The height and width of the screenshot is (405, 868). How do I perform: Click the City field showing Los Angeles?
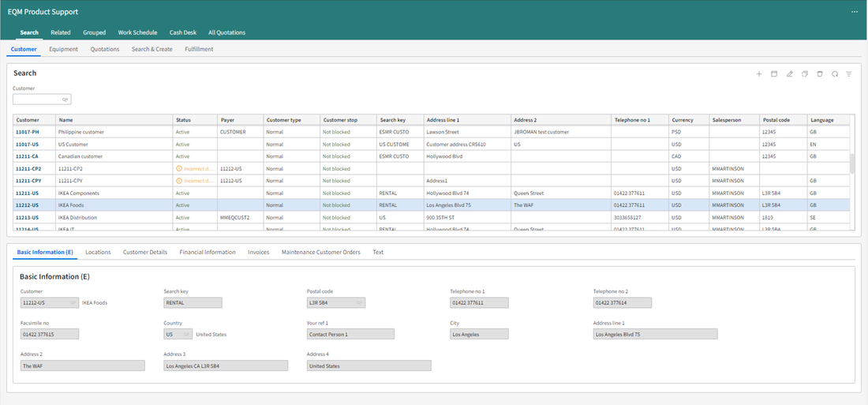480,334
